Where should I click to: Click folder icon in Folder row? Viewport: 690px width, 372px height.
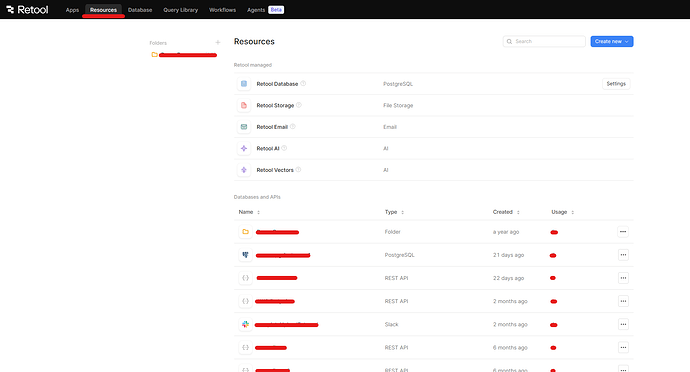[246, 232]
